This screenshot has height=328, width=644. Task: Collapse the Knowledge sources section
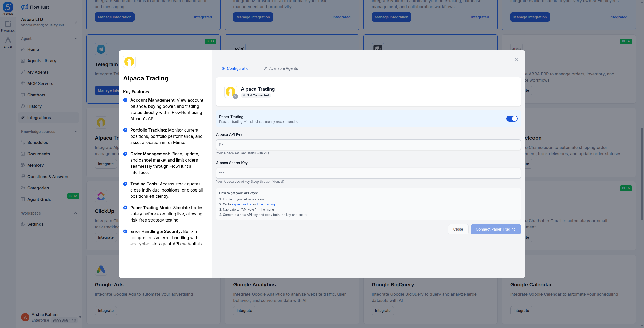point(75,132)
